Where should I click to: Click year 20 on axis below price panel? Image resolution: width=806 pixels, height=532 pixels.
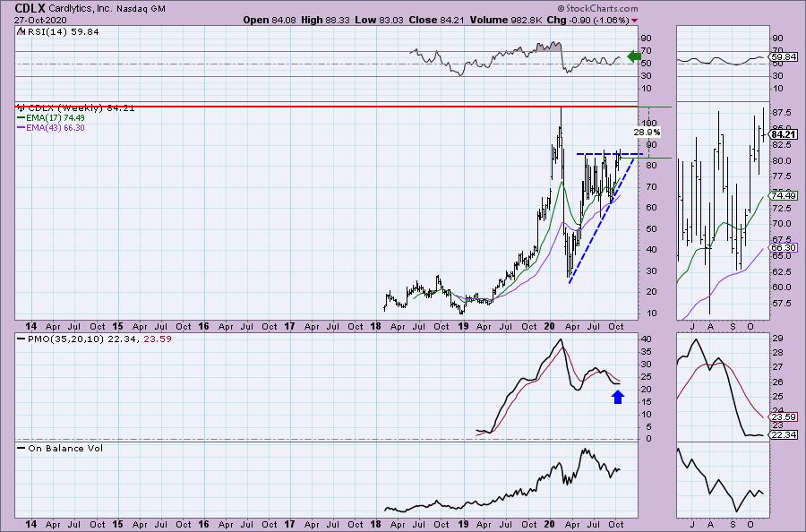550,326
